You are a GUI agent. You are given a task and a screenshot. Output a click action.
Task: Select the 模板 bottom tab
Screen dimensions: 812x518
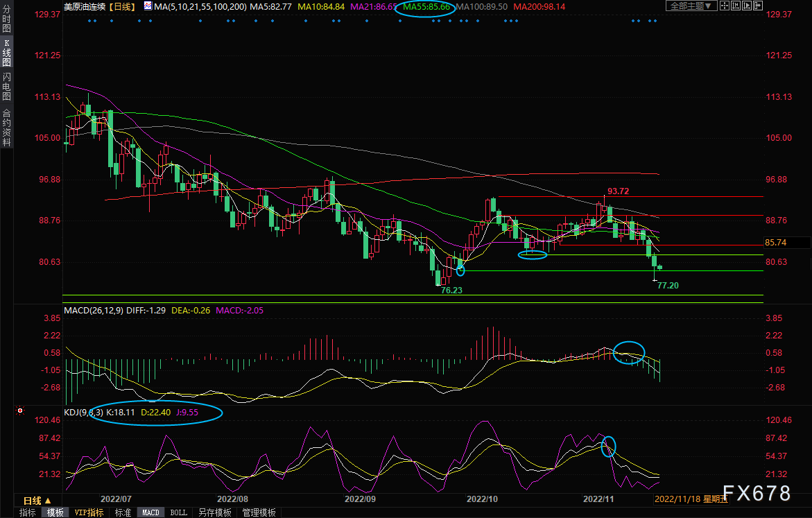55,512
